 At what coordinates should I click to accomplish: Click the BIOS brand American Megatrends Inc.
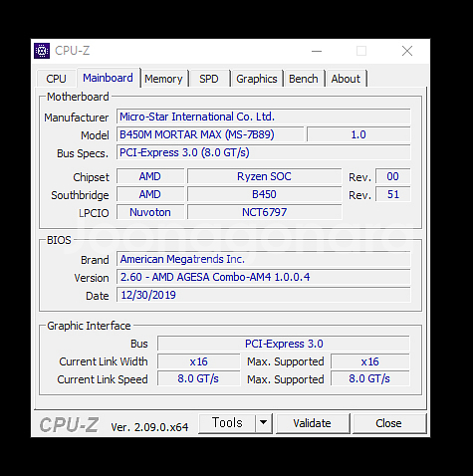pyautogui.click(x=264, y=259)
